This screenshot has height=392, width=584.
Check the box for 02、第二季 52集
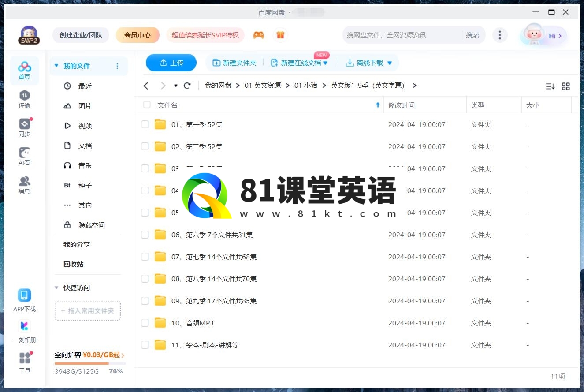[145, 146]
